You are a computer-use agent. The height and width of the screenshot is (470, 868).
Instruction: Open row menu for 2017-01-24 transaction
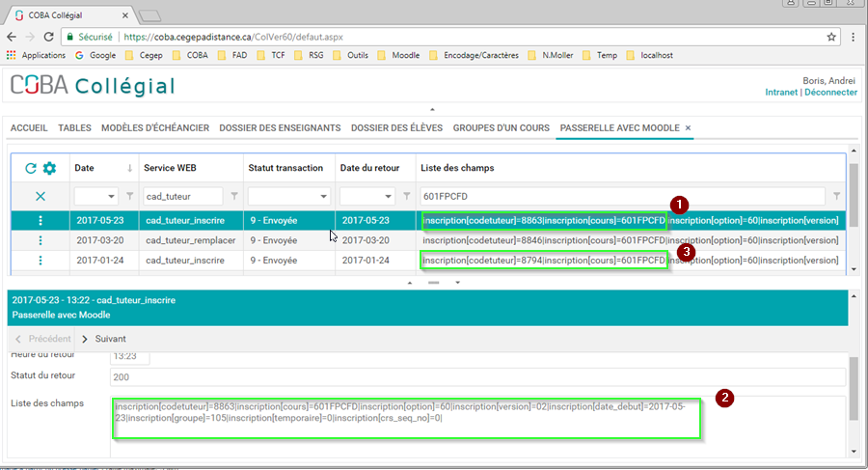point(40,261)
